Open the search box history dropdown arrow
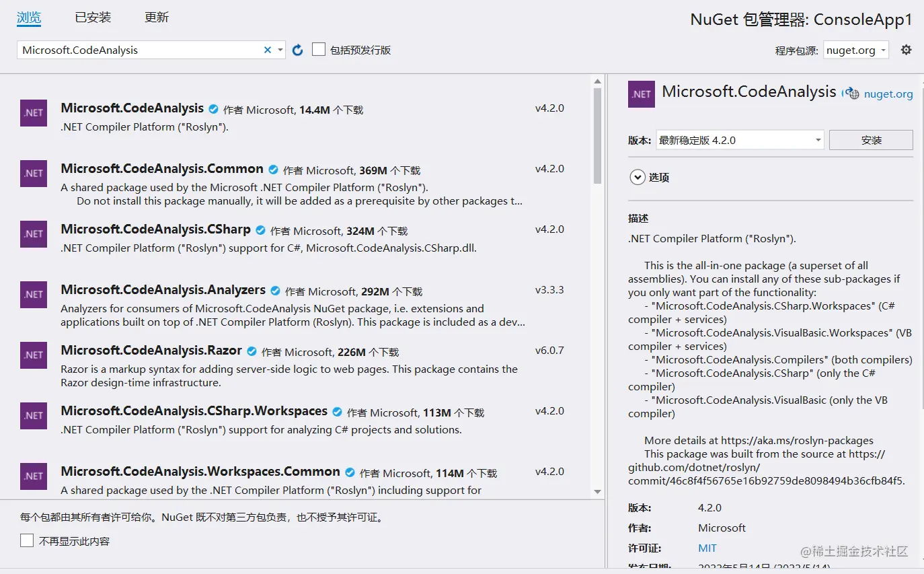The height and width of the screenshot is (574, 924). [280, 50]
